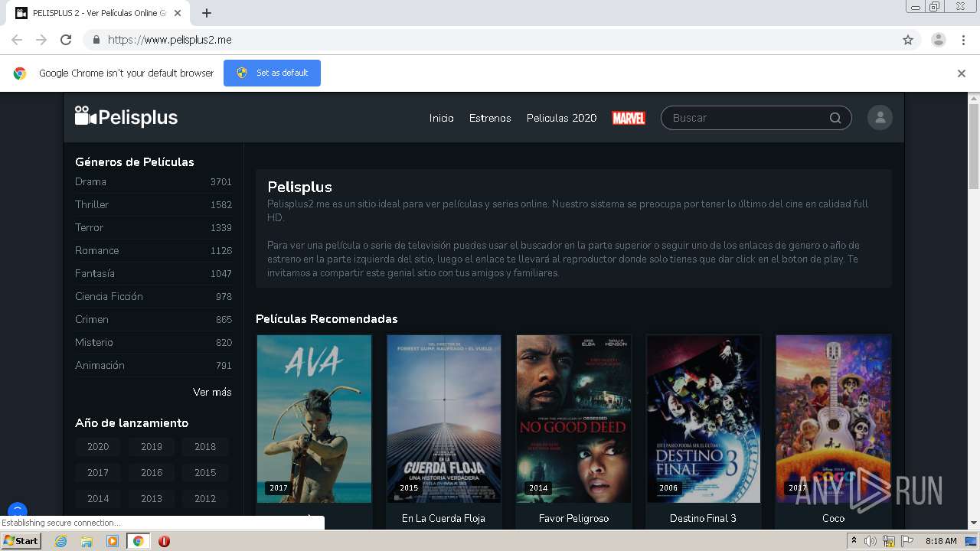
Task: Open Chrome profile icon
Action: coord(938,40)
